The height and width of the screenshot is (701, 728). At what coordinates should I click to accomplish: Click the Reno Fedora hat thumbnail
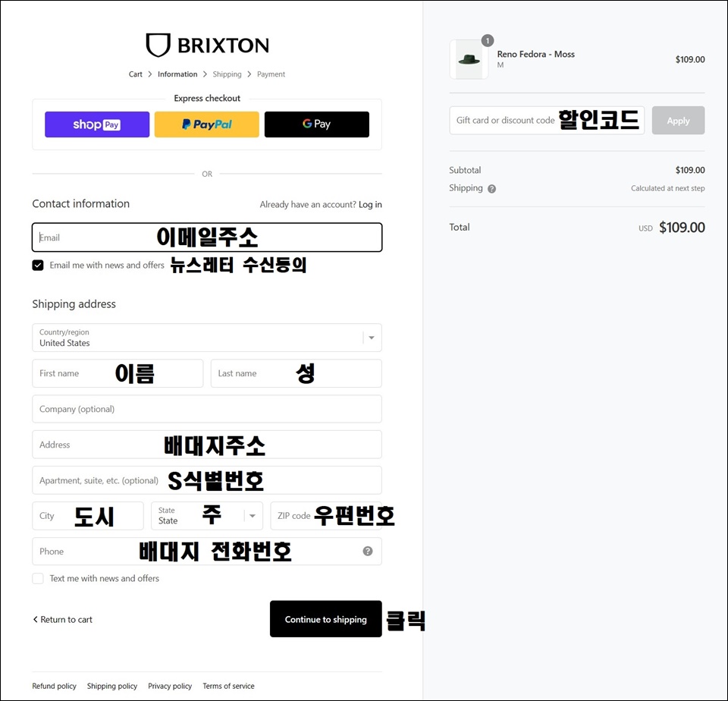pyautogui.click(x=469, y=59)
